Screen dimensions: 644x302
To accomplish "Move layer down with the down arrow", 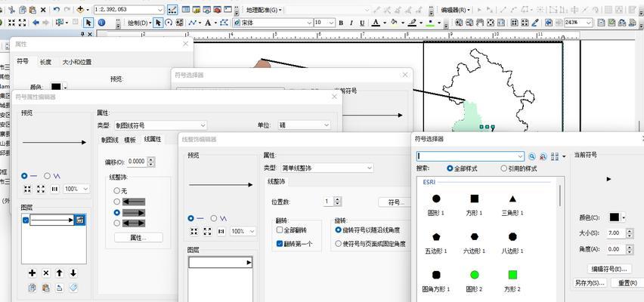I will click(73, 273).
